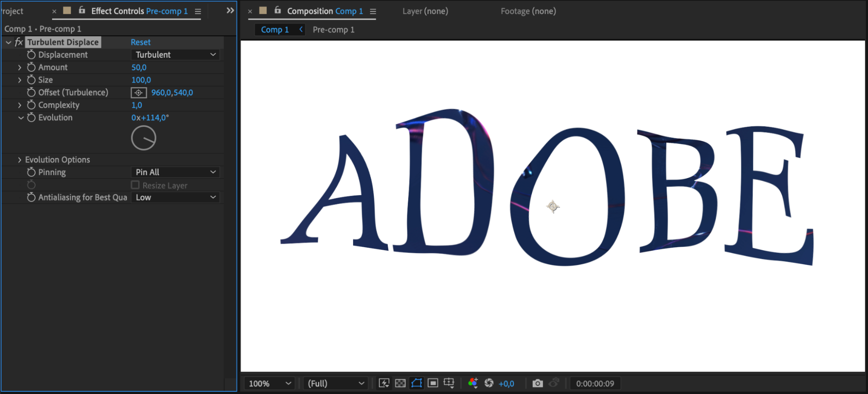Screen dimensions: 868x394
Task: Click Reset for Turbulent Displace
Action: tap(141, 42)
